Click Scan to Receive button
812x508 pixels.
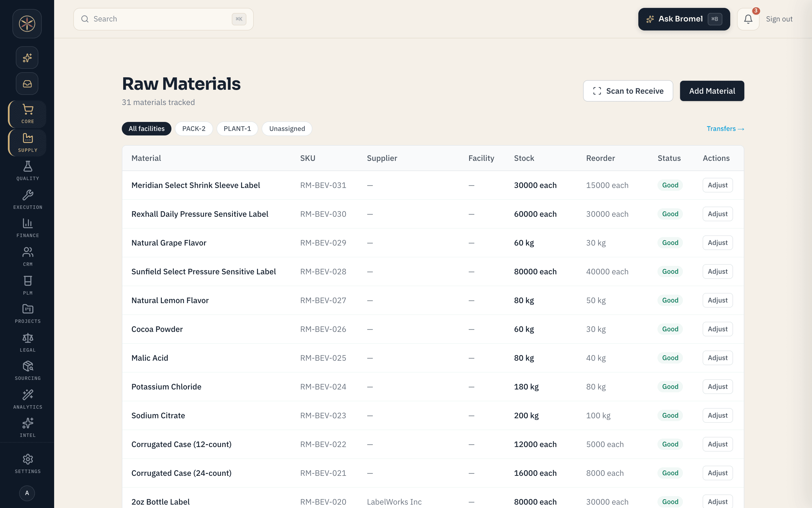pos(628,91)
